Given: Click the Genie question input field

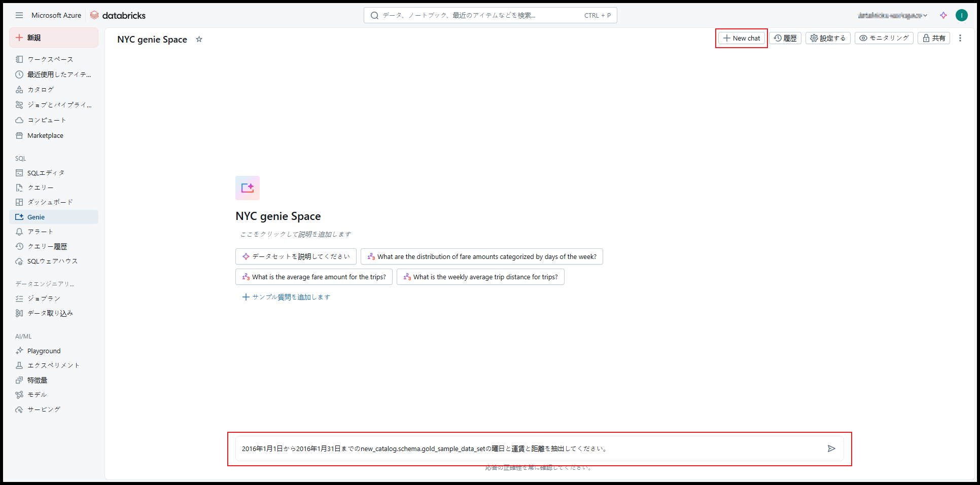Looking at the screenshot, I should point(540,449).
